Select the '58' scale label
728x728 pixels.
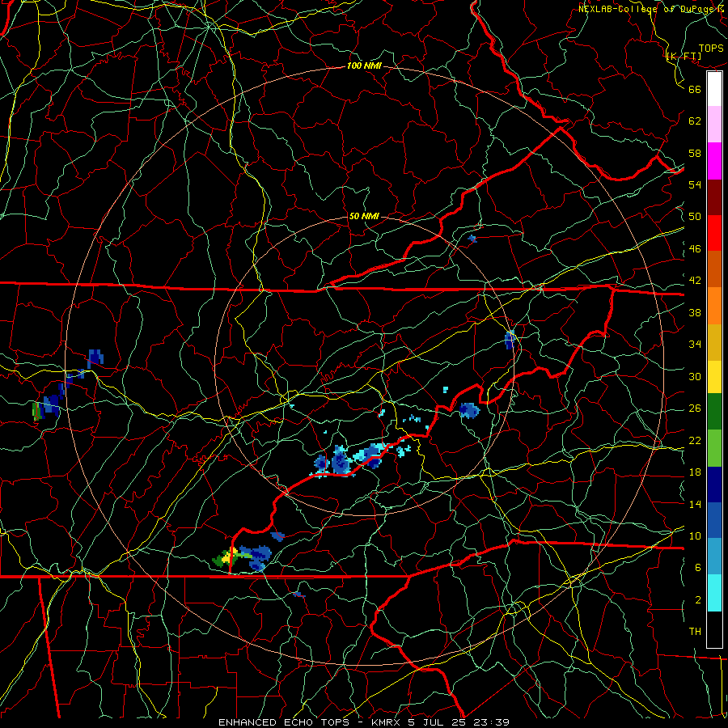click(695, 153)
